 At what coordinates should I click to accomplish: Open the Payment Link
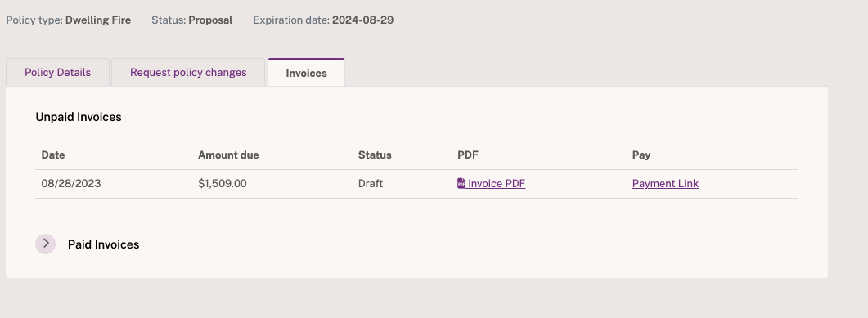665,184
